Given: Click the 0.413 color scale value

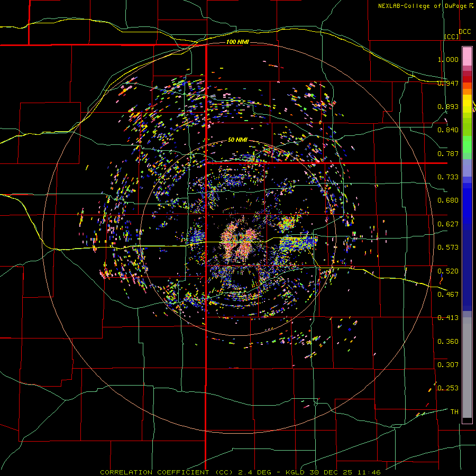Looking at the screenshot, I should (x=448, y=318).
